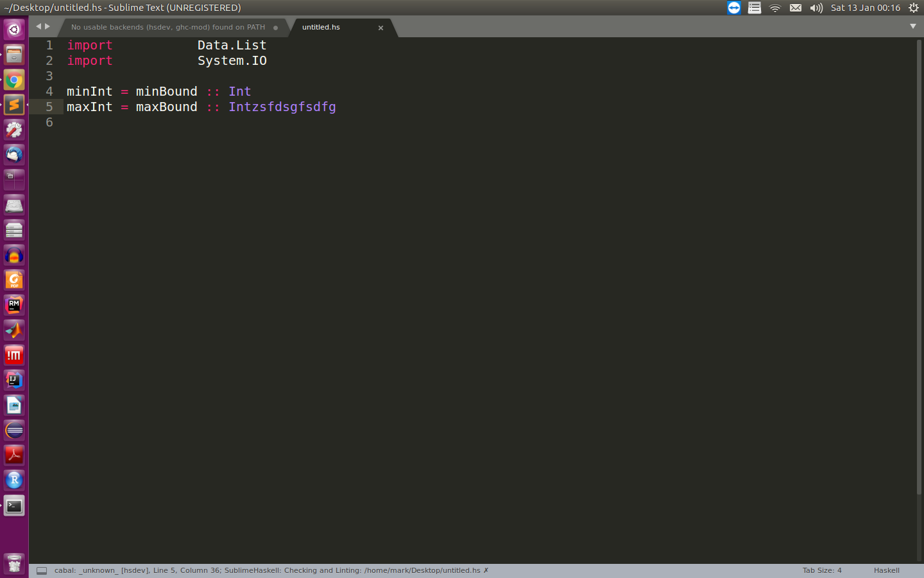Open the Files manager from dock
Viewport: 924px width, 578px height.
(14, 55)
